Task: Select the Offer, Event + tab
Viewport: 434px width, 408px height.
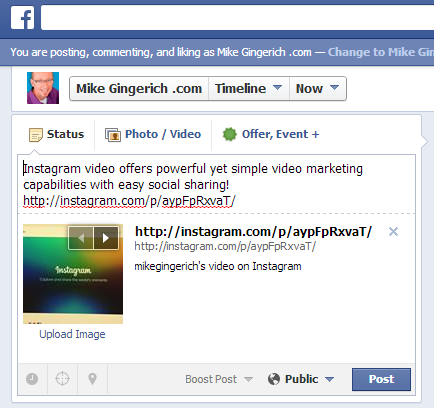Action: tap(271, 134)
